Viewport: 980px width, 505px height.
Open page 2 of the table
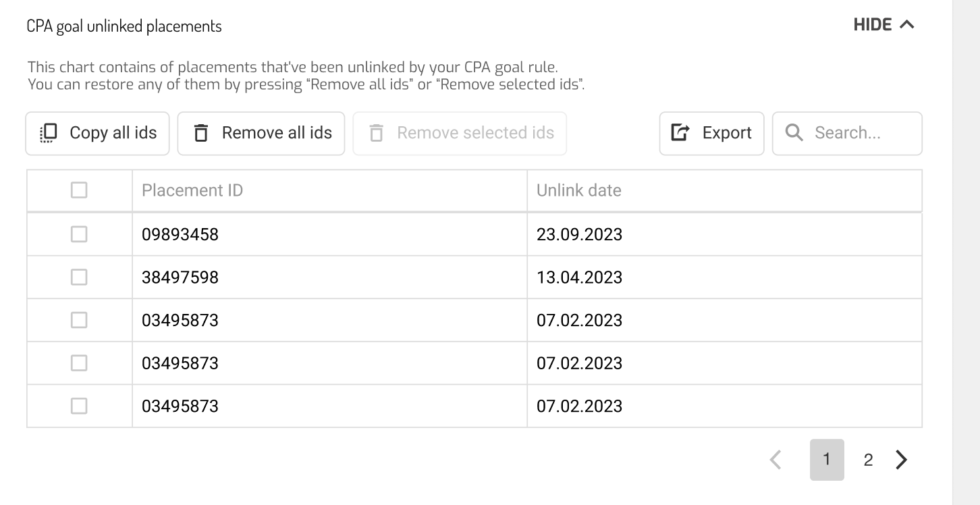(868, 460)
